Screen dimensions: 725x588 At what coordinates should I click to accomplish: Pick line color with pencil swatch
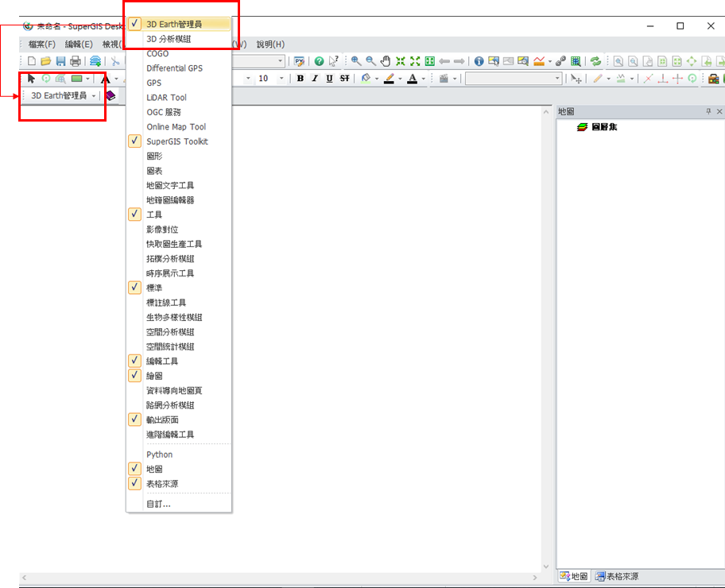point(390,79)
